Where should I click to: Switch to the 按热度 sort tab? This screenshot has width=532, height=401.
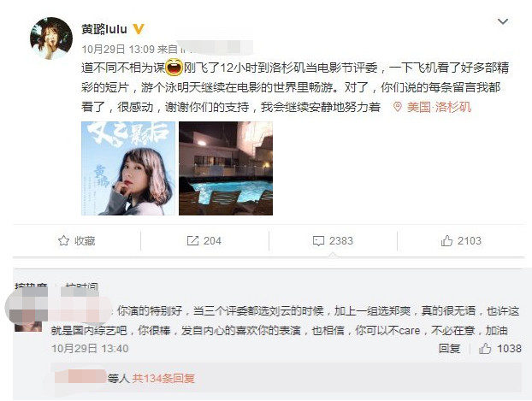point(31,286)
